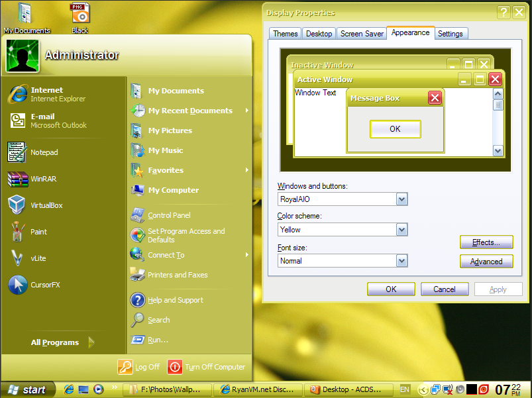This screenshot has height=398, width=532.
Task: Switch to the Settings tab
Action: click(451, 34)
